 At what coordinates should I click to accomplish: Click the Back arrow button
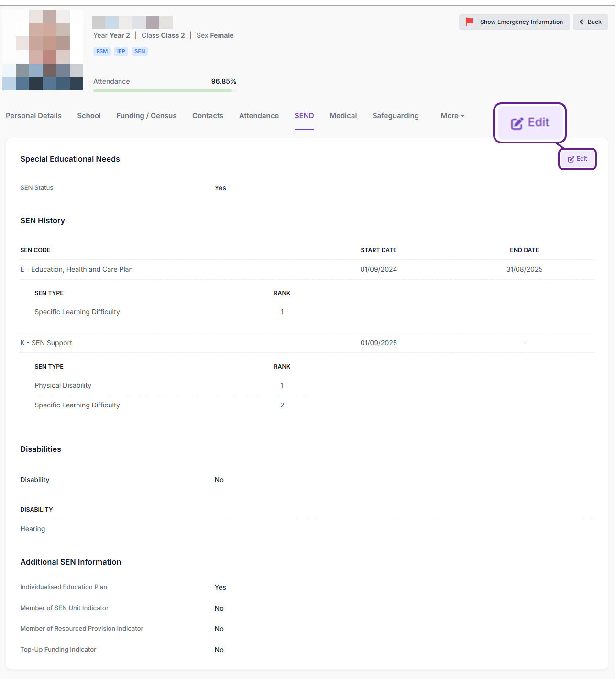point(590,22)
